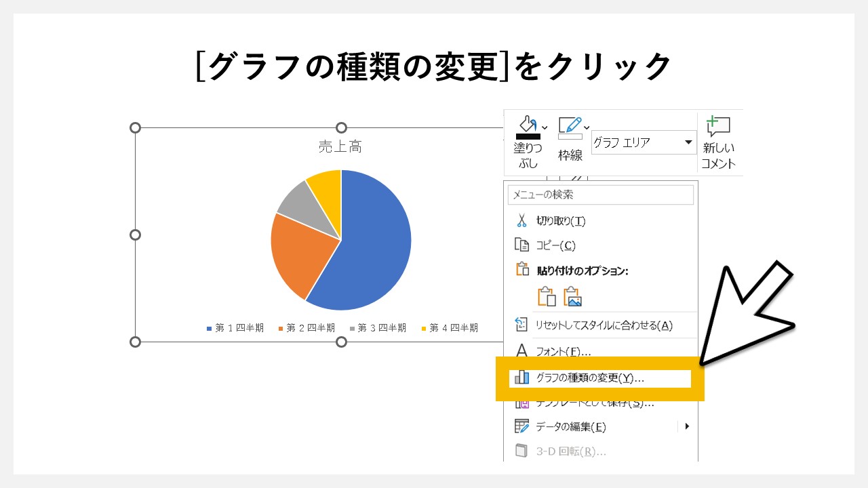Click the データの編集 spreadsheet-pencil icon
868x488 pixels.
pos(521,426)
